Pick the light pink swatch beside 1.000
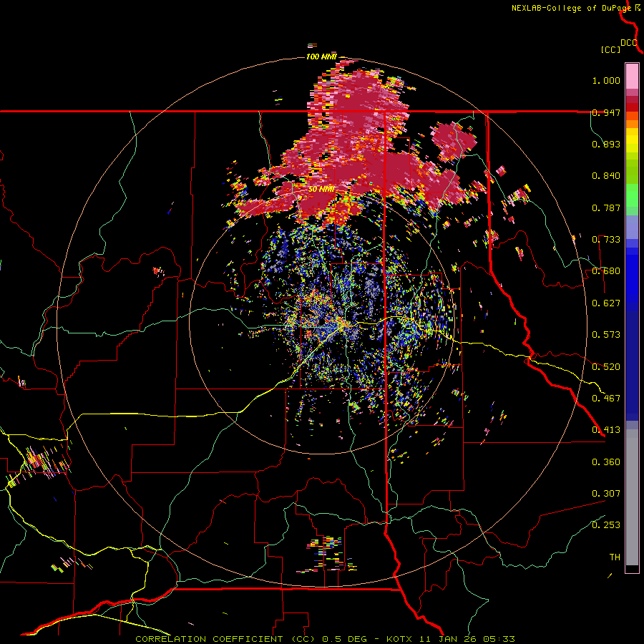The image size is (644, 644). [632, 77]
